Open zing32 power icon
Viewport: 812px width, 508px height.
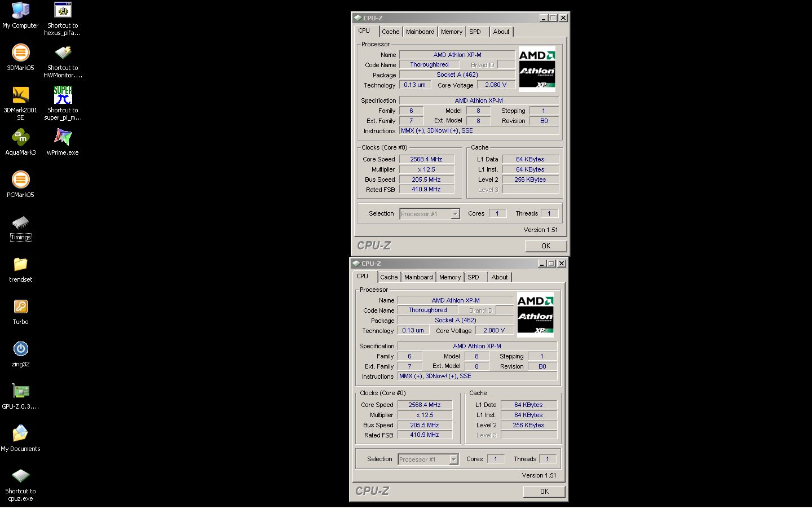tap(20, 354)
